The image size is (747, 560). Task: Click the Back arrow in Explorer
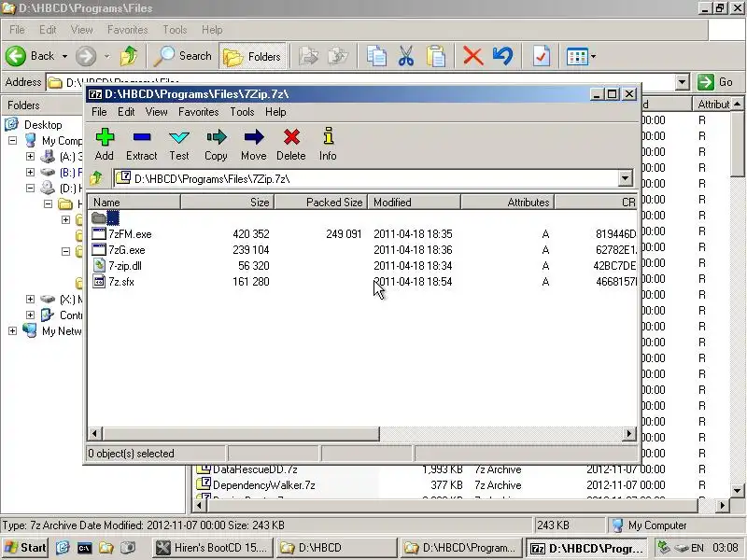[x=30, y=56]
